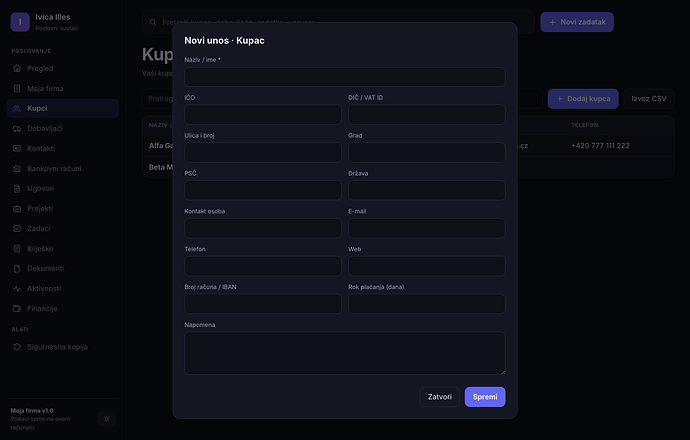The image size is (690, 440).
Task: Click the Izvoz CSV button
Action: pyautogui.click(x=649, y=99)
